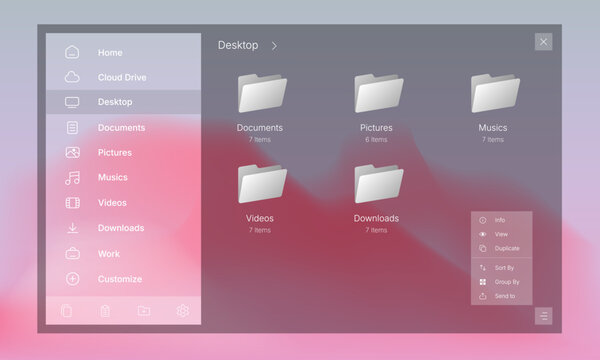Choose Sort By from the context menu

click(x=501, y=268)
